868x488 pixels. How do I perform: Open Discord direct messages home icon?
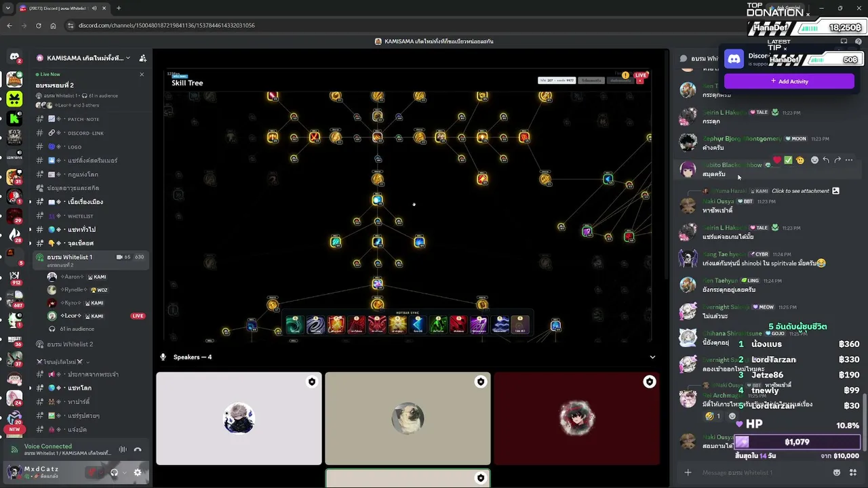click(x=14, y=58)
